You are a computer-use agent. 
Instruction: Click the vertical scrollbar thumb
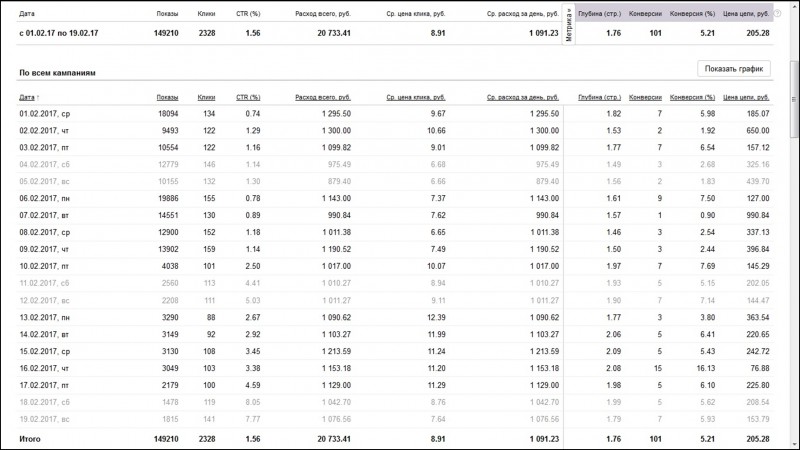(x=794, y=99)
